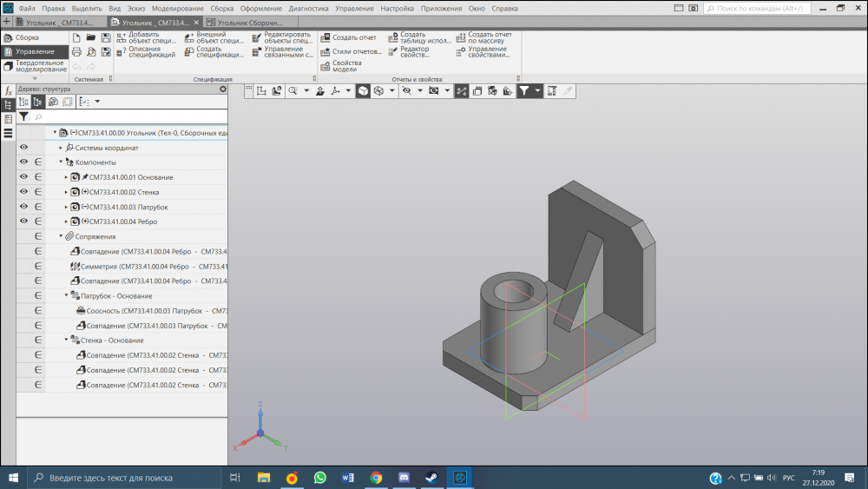The height and width of the screenshot is (489, 868).
Task: Click the Сборка toolset button
Action: tap(26, 37)
